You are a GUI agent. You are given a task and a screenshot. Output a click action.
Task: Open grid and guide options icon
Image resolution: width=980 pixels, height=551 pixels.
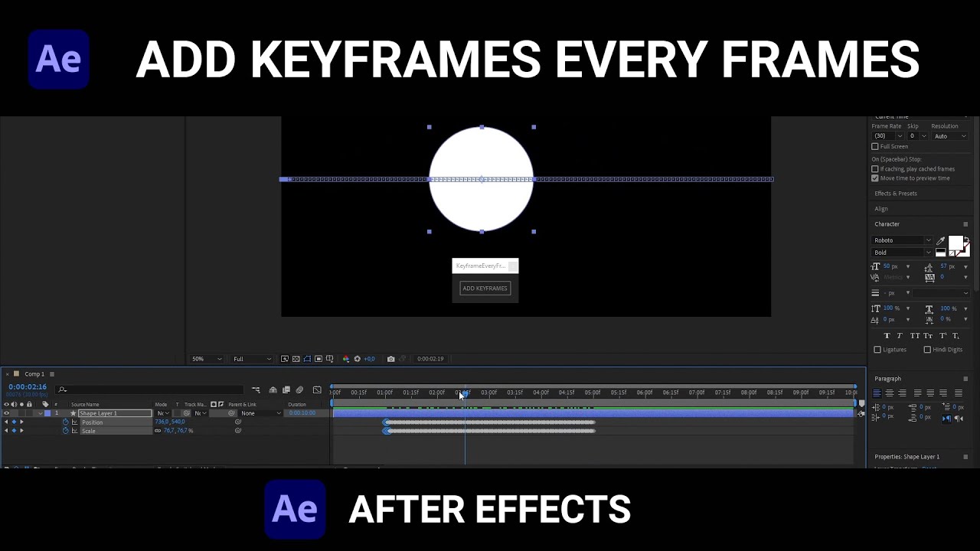329,358
